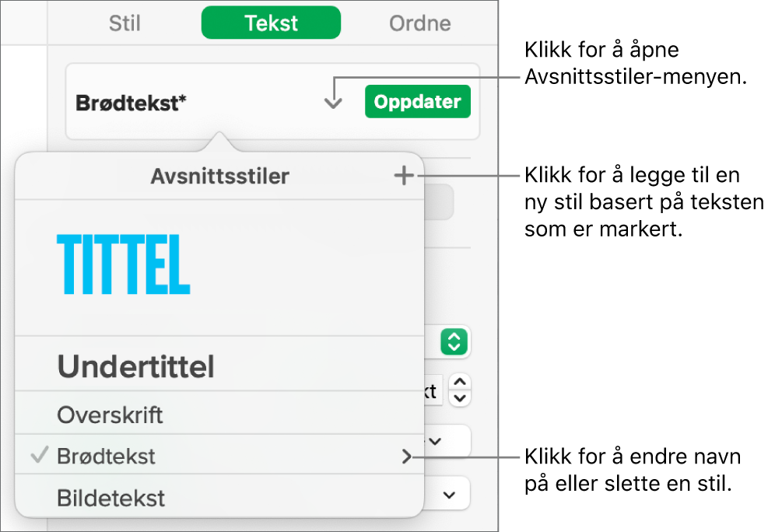This screenshot has width=775, height=532.
Task: Click the Oppdater button
Action: point(418,101)
